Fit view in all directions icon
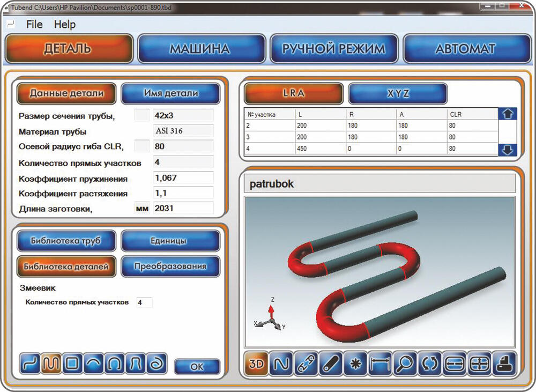536x392 pixels. pyautogui.click(x=479, y=364)
